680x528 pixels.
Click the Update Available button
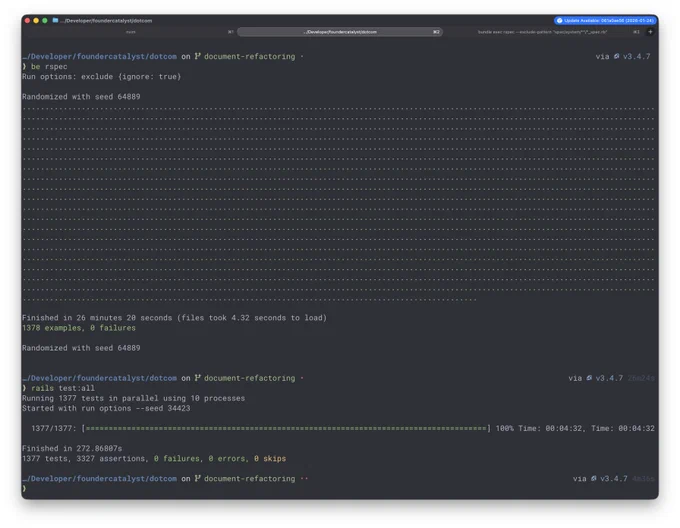pyautogui.click(x=605, y=20)
